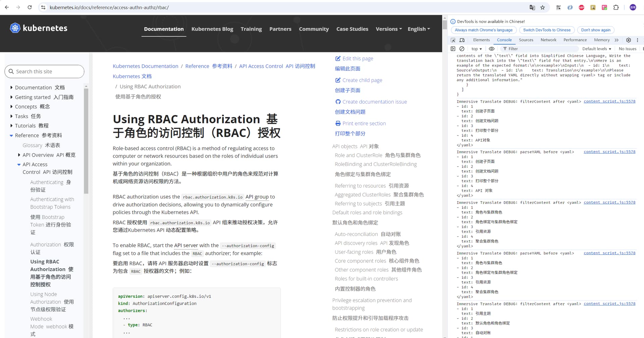Collapse the Reference 参考资料 sidebar section
This screenshot has height=338, width=644.
[11, 135]
